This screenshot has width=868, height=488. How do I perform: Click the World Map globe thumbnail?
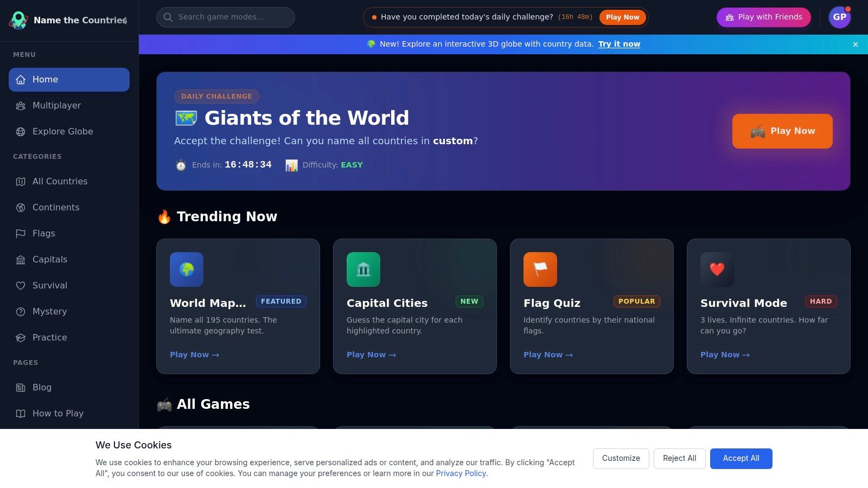coord(186,269)
